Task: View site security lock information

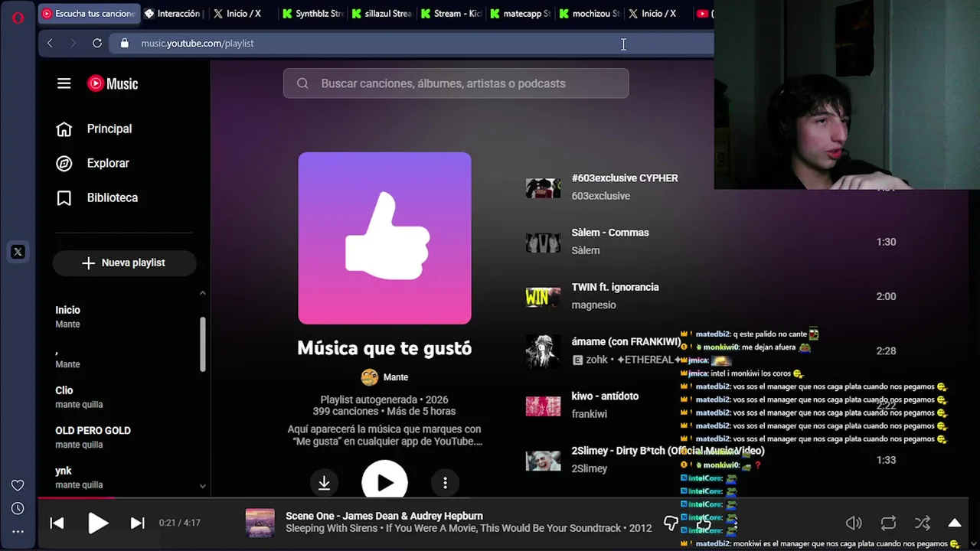Action: [124, 43]
